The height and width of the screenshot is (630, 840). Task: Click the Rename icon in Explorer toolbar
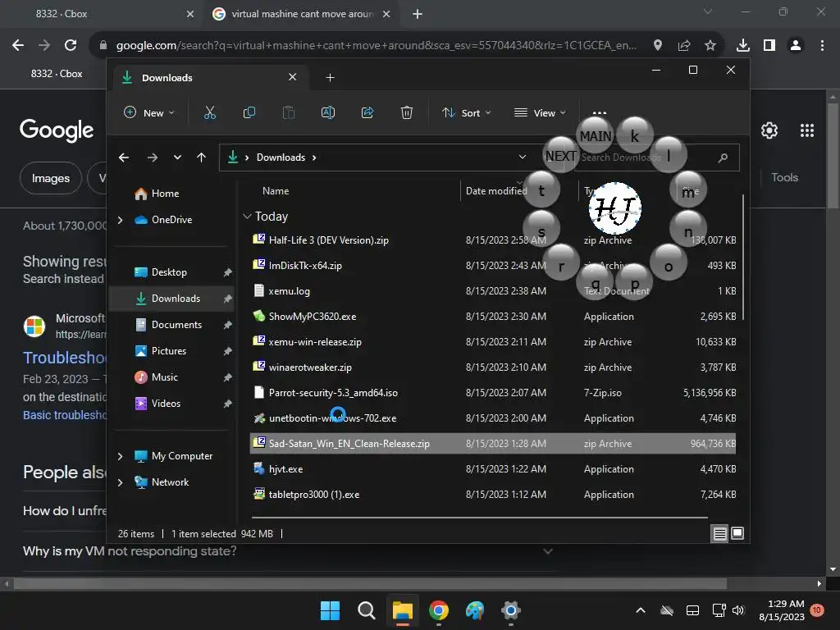pos(328,112)
